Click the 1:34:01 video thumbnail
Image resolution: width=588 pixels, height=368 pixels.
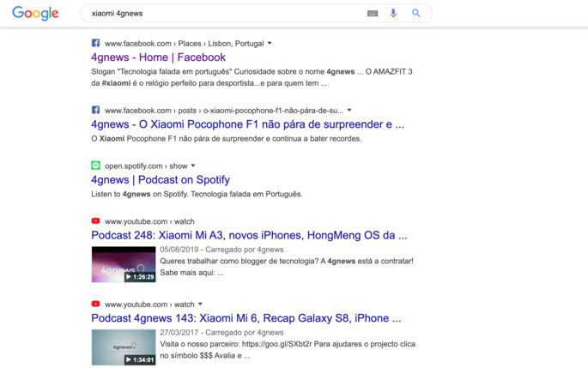coord(124,347)
